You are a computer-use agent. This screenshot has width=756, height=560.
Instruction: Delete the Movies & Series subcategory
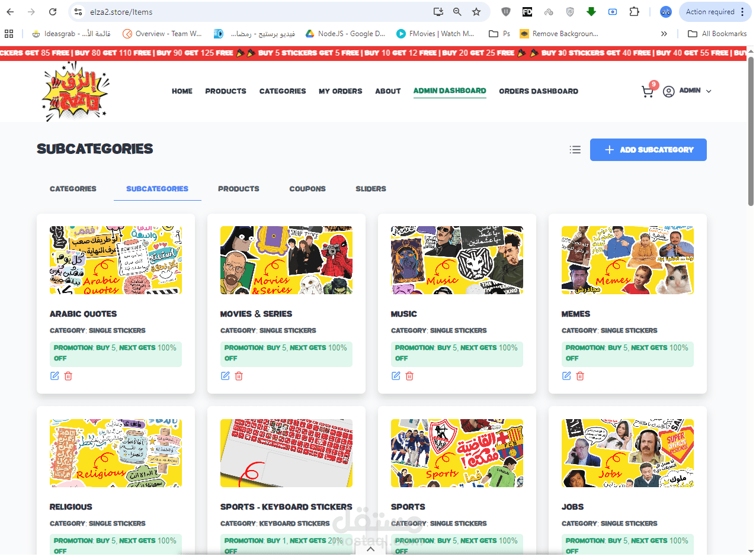(x=239, y=376)
